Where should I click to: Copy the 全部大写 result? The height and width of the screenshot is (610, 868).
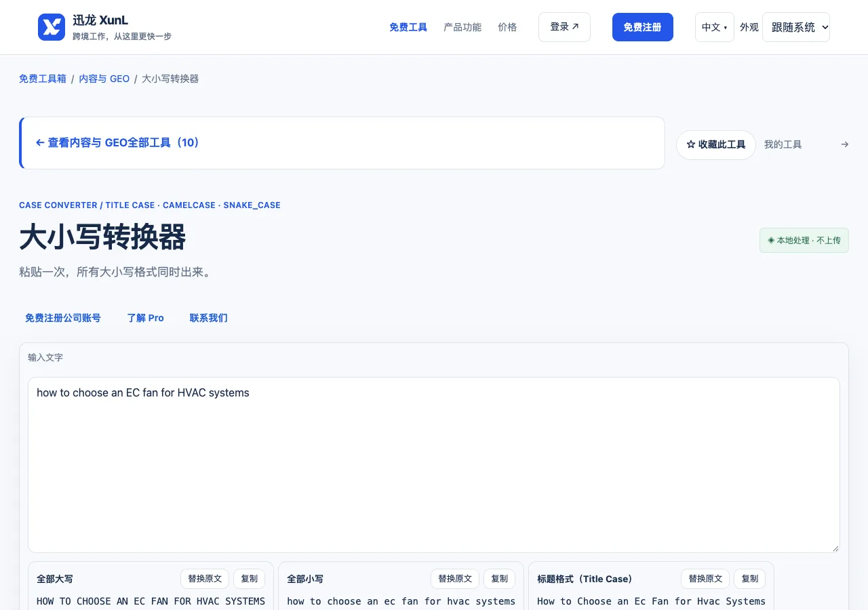(250, 579)
